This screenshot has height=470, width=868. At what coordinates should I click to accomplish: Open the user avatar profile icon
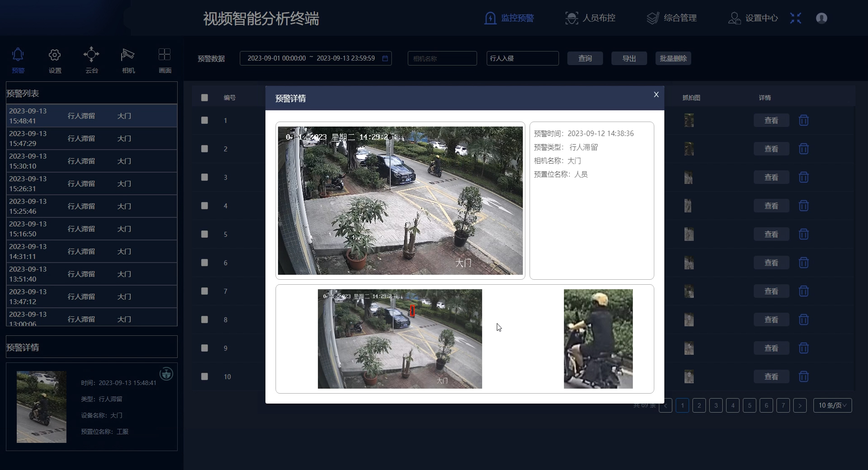click(821, 18)
